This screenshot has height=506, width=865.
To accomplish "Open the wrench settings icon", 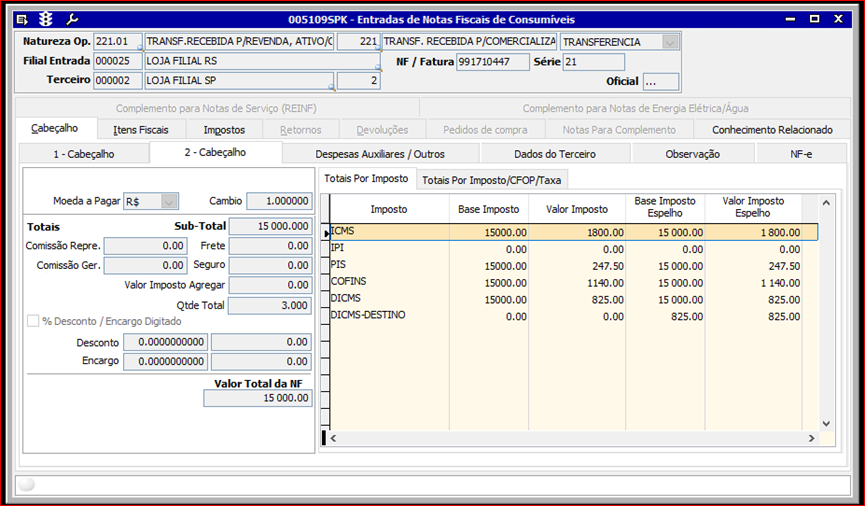I will tap(72, 19).
